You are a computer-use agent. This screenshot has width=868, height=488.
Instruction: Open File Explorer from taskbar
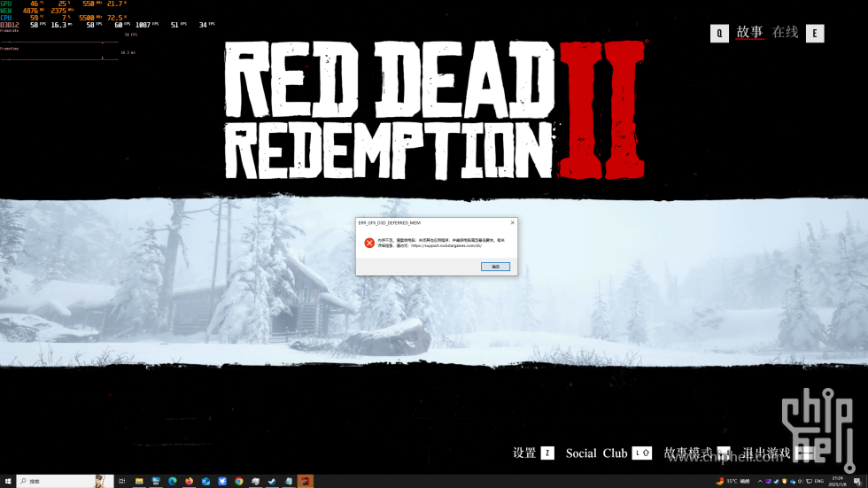pos(139,482)
